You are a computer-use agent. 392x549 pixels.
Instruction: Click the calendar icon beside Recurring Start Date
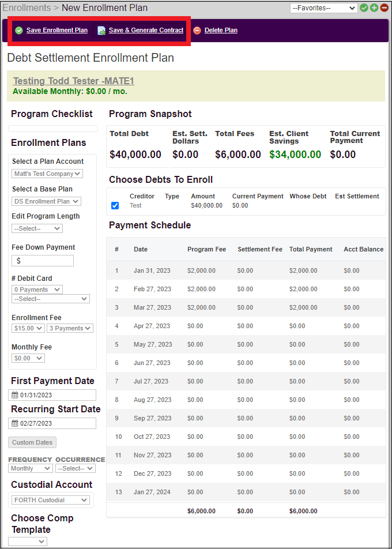pyautogui.click(x=15, y=423)
